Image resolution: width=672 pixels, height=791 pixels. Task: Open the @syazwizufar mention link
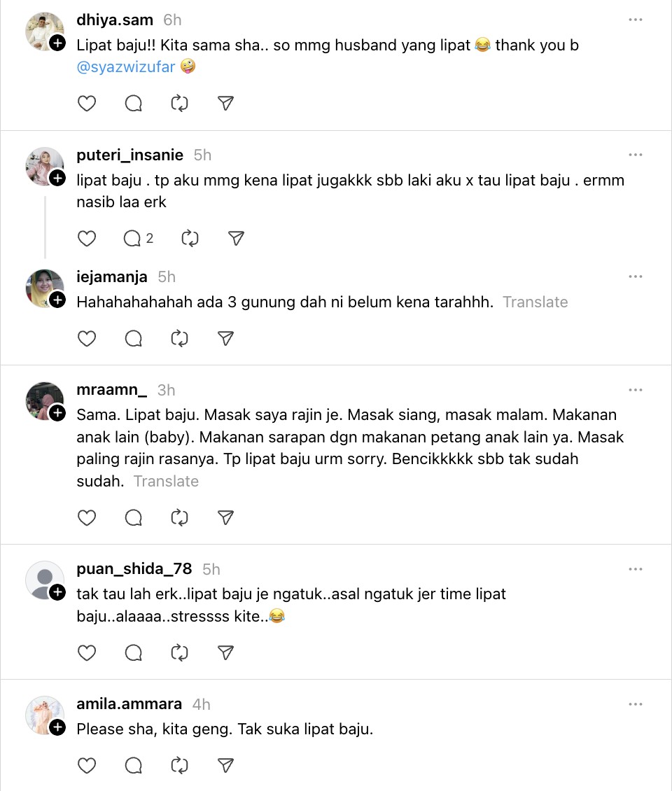pos(126,68)
